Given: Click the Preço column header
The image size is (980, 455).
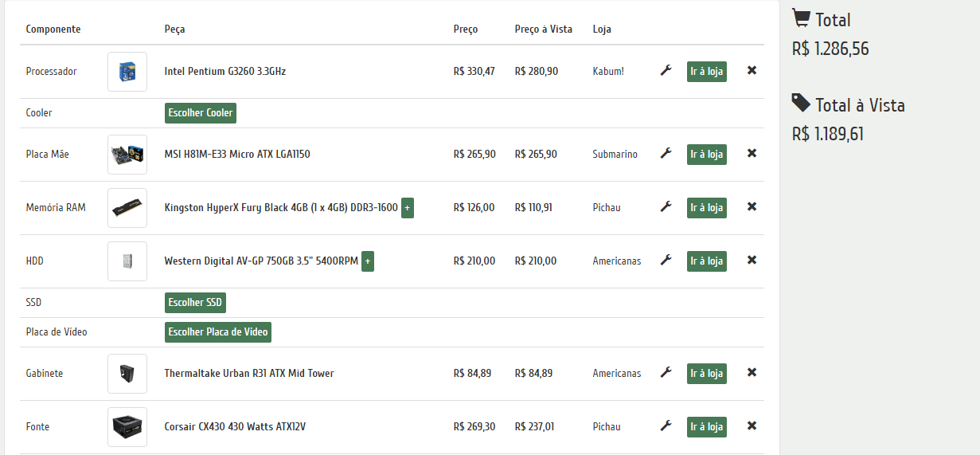Looking at the screenshot, I should [x=466, y=29].
